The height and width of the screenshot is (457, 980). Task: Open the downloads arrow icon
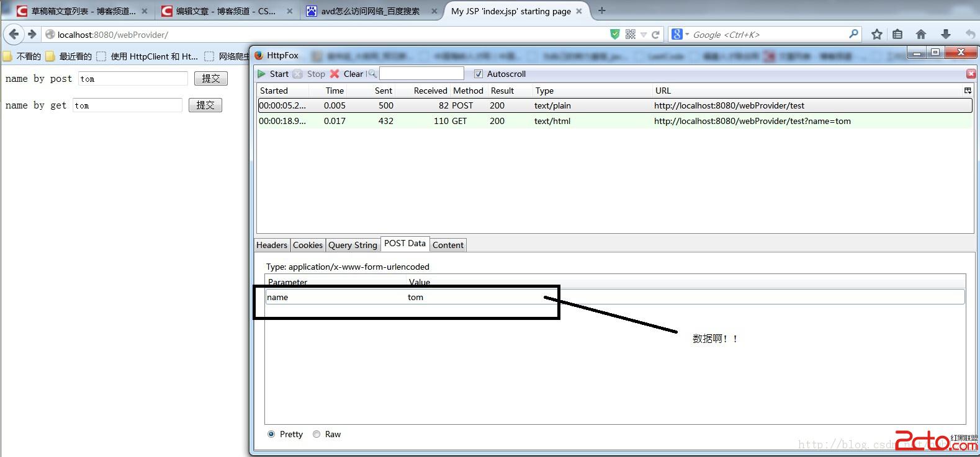(x=945, y=35)
